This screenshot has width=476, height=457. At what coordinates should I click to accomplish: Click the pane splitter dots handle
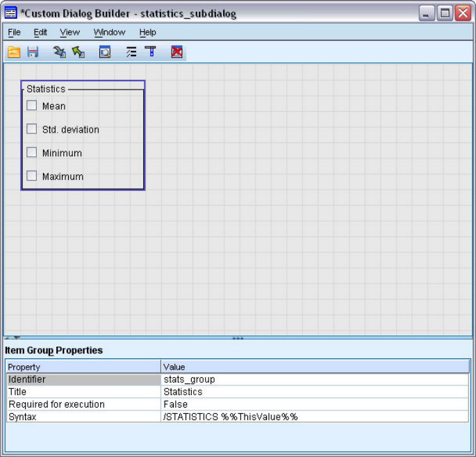238,338
